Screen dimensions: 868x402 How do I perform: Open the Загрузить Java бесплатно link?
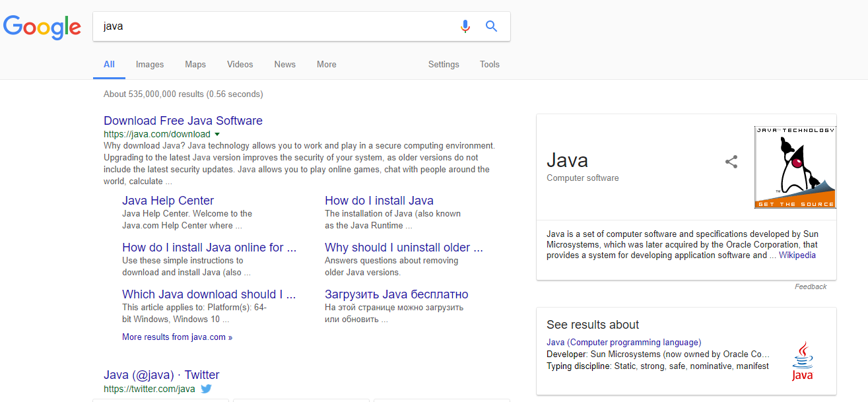tap(397, 294)
